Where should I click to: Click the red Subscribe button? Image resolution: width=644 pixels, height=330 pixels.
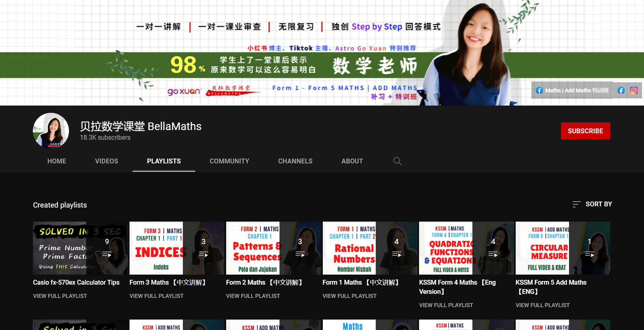click(x=585, y=131)
